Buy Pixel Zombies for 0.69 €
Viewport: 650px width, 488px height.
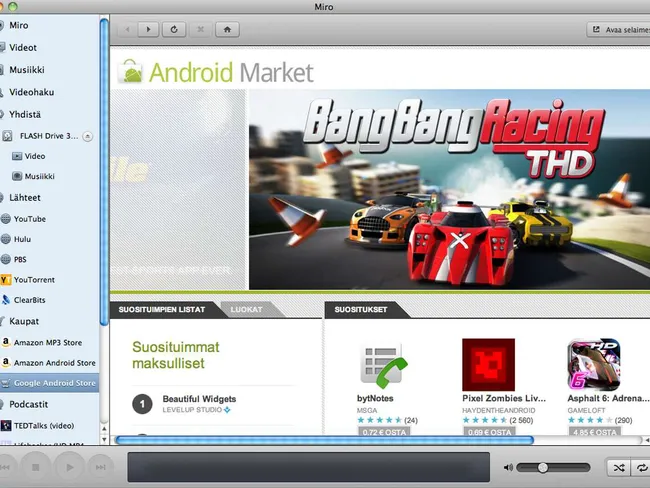(x=490, y=432)
